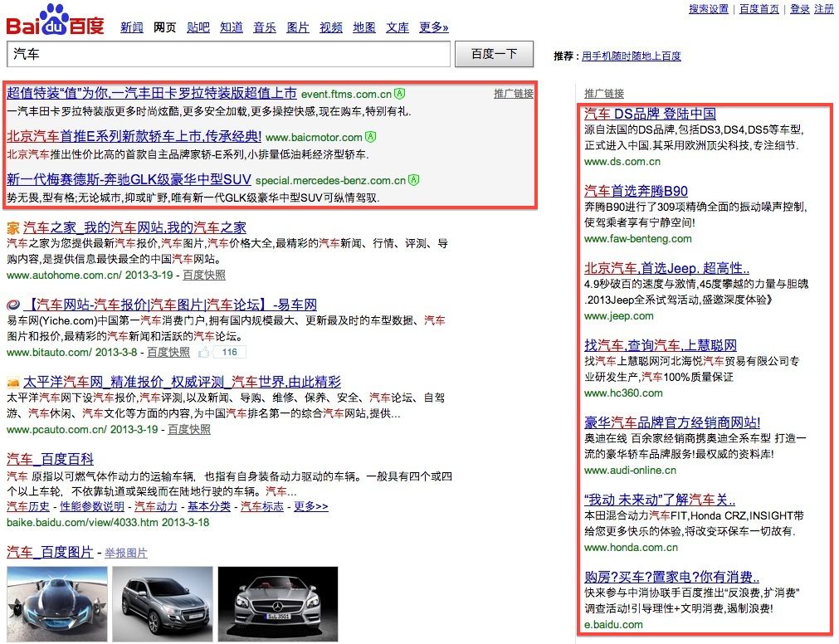Open 性能参数说明 sub-link

tap(92, 506)
